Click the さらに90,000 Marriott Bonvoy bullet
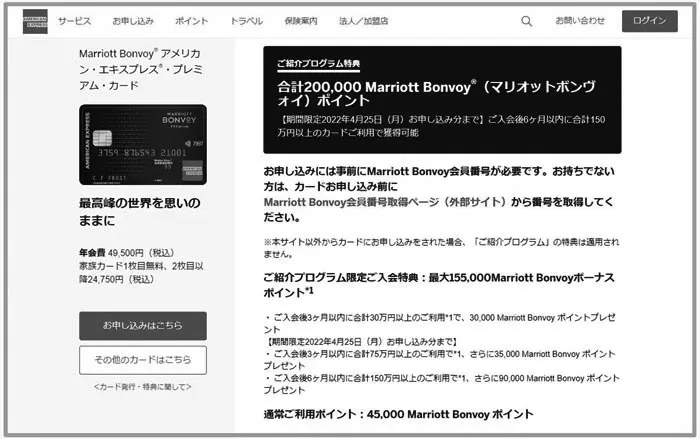 click(441, 384)
